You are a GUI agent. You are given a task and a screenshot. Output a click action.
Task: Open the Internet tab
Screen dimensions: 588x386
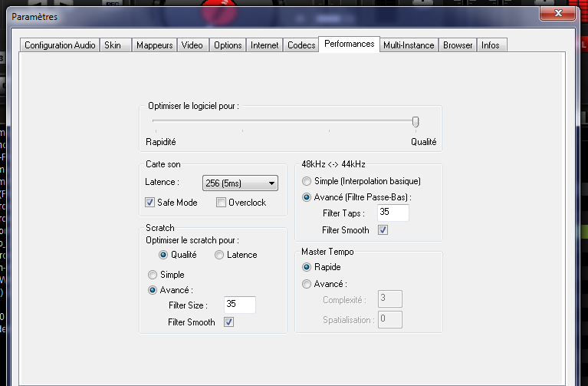[x=264, y=45]
